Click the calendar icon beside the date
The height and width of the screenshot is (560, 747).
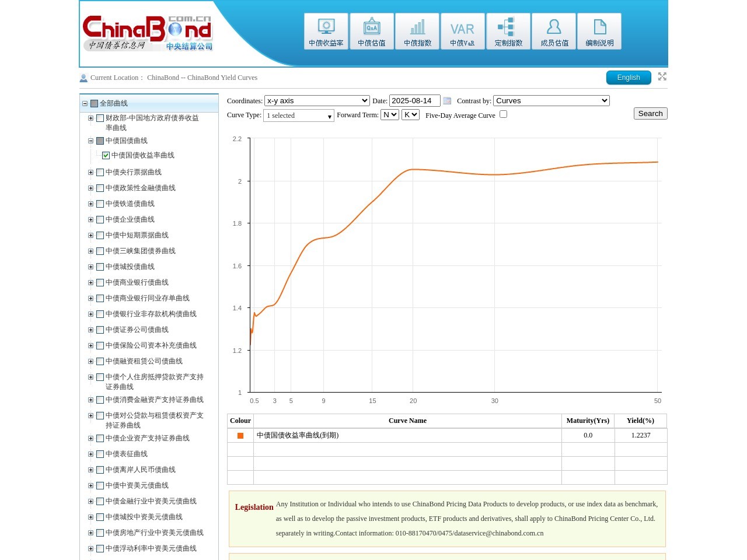447,101
